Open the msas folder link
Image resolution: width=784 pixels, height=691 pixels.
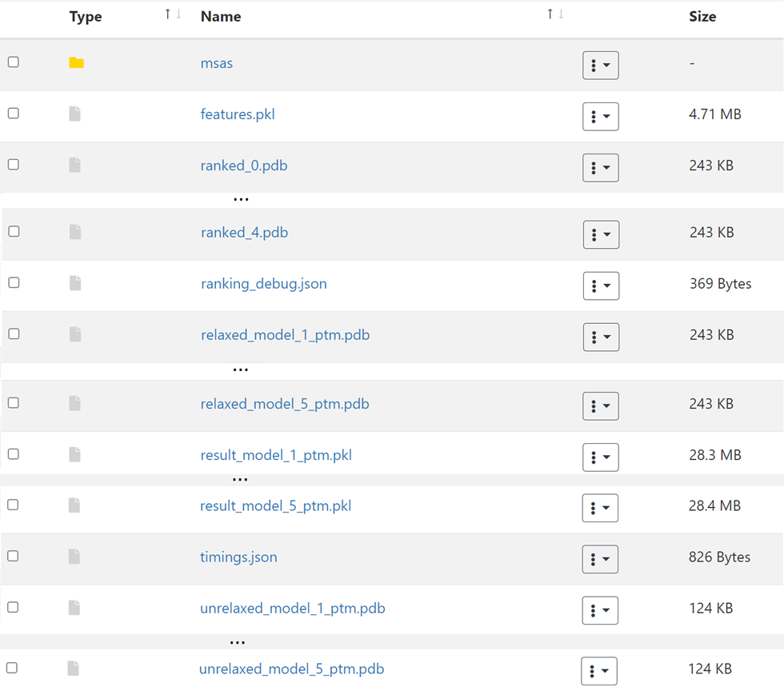click(217, 63)
